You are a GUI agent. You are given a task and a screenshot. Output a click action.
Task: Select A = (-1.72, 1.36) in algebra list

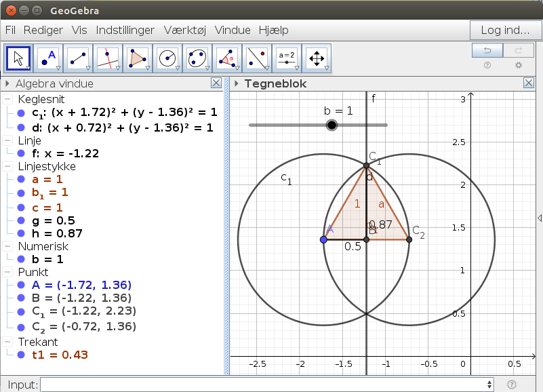coord(82,285)
